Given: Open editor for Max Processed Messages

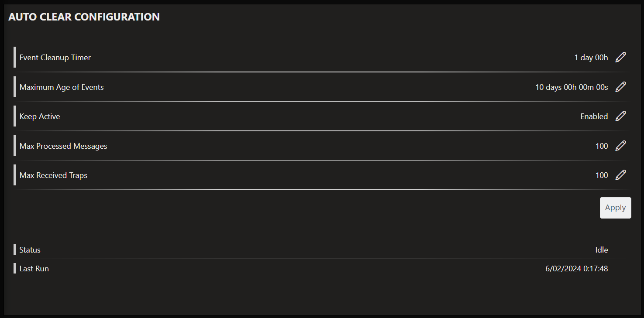Looking at the screenshot, I should click(620, 146).
